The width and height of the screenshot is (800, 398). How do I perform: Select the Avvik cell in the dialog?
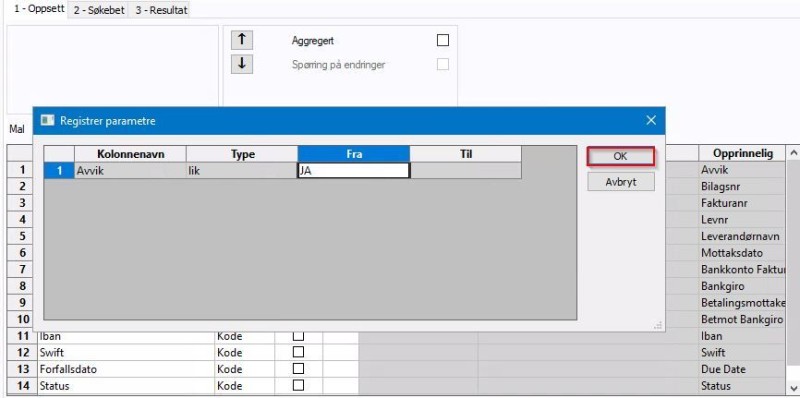[x=131, y=170]
